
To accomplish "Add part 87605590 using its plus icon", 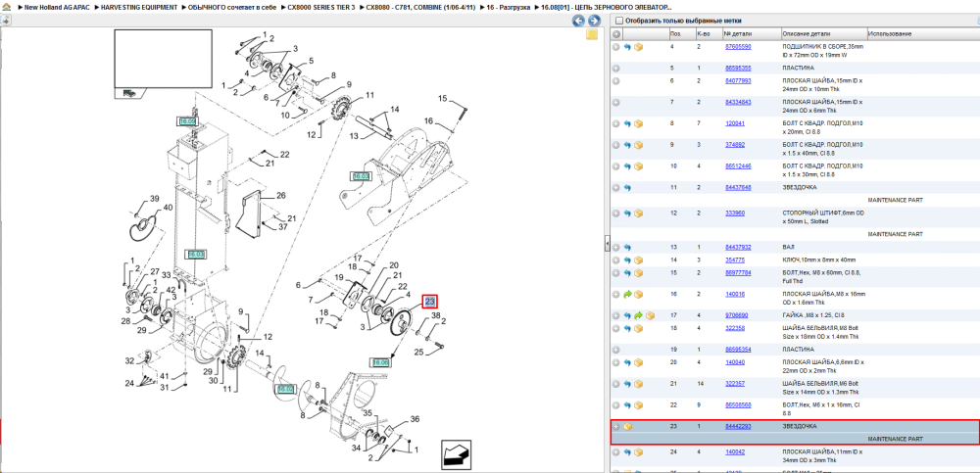I will [616, 47].
